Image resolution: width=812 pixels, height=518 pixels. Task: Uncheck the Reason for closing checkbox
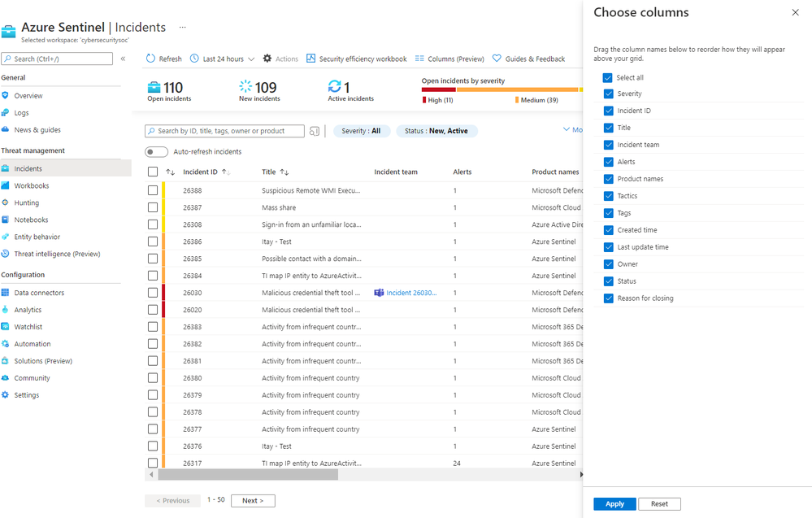(x=609, y=298)
